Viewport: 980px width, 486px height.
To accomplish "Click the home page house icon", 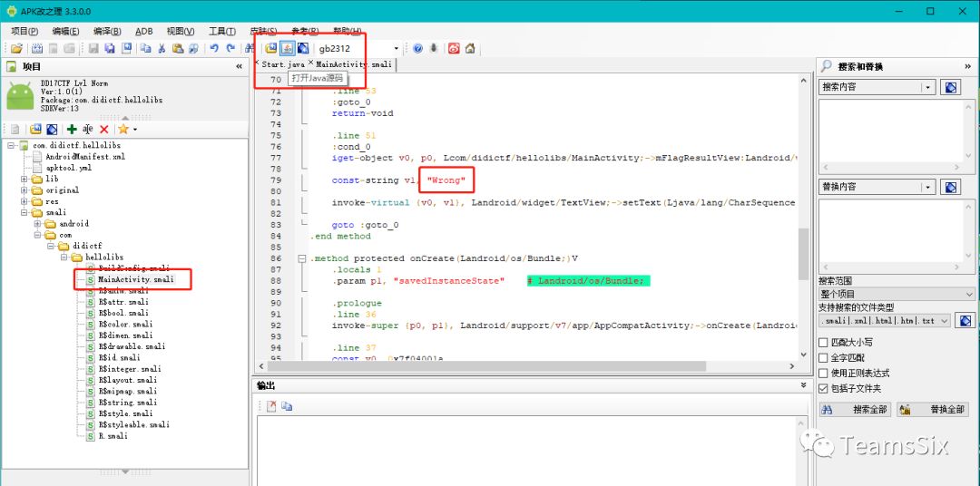I will (x=470, y=48).
